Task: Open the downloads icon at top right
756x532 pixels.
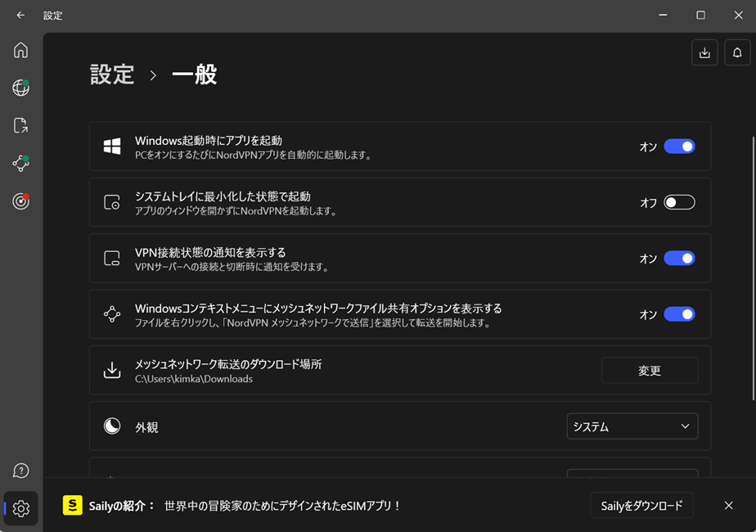Action: click(704, 52)
